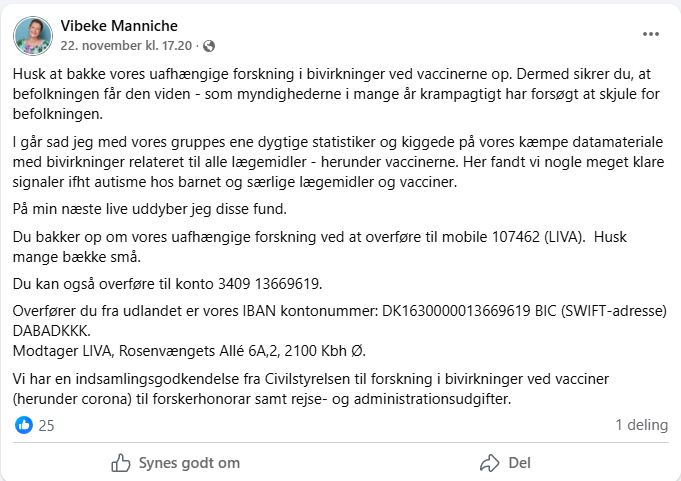Open Vibeke Manniche's profile picture
Viewport: 681px width, 481px height.
pos(33,36)
